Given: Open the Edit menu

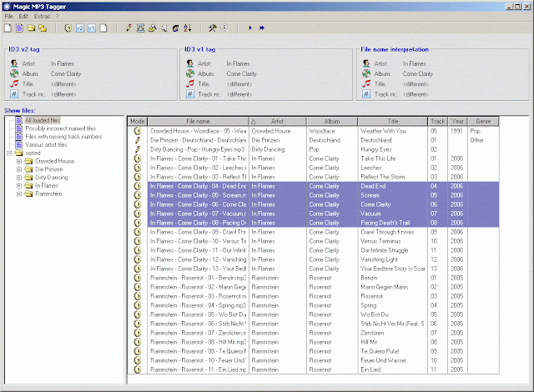Looking at the screenshot, I should pyautogui.click(x=23, y=17).
